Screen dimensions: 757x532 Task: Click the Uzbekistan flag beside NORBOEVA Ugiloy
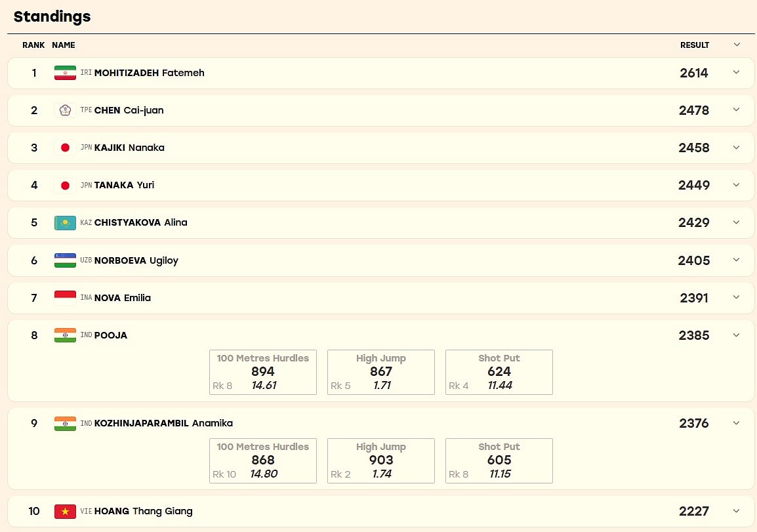(65, 260)
